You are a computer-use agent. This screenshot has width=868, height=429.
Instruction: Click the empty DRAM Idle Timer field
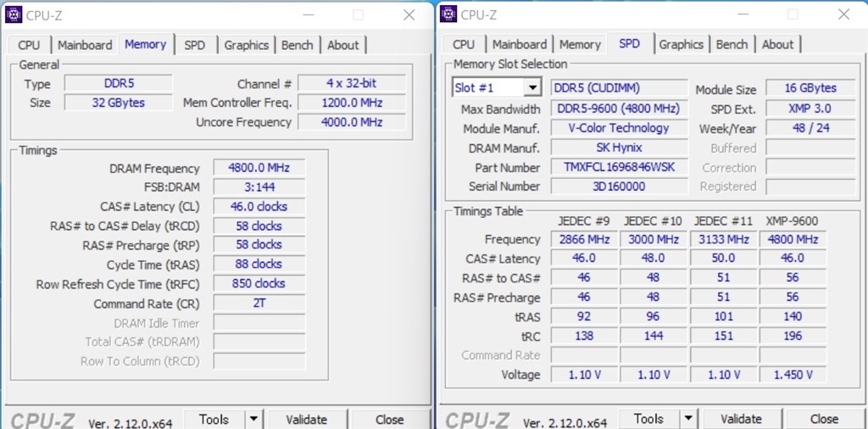pos(259,322)
